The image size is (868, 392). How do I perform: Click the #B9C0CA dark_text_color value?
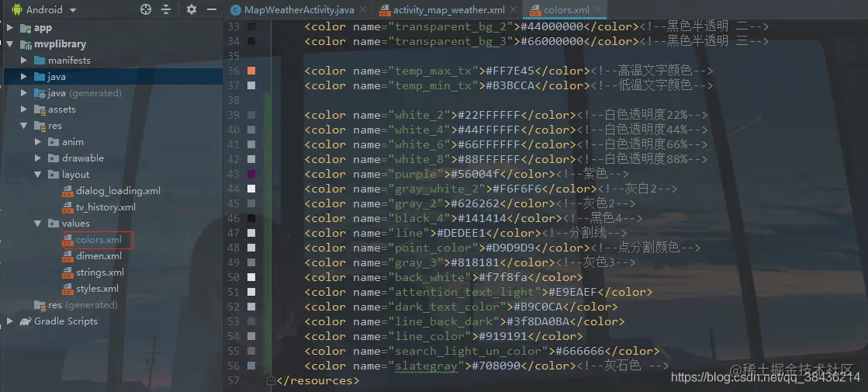click(538, 307)
